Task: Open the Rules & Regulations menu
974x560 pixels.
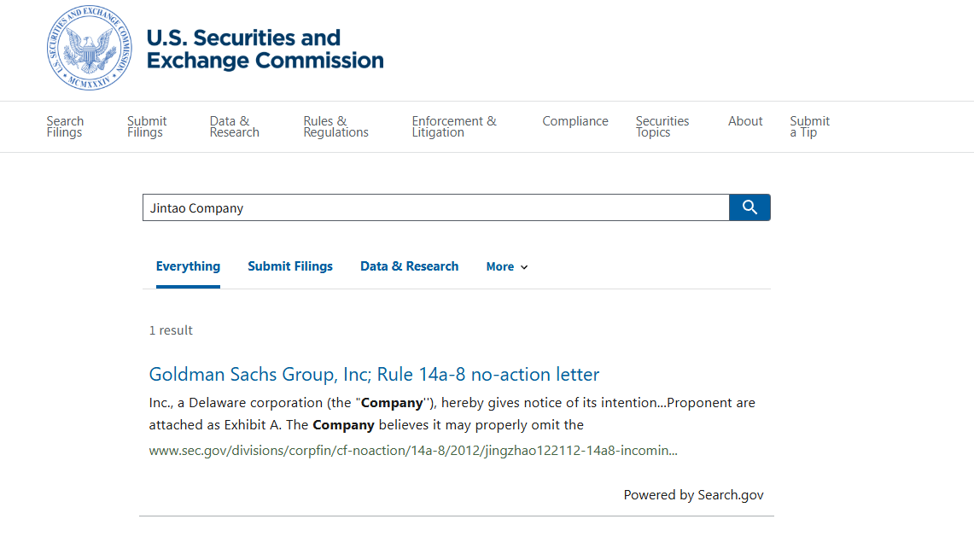Action: pyautogui.click(x=335, y=126)
